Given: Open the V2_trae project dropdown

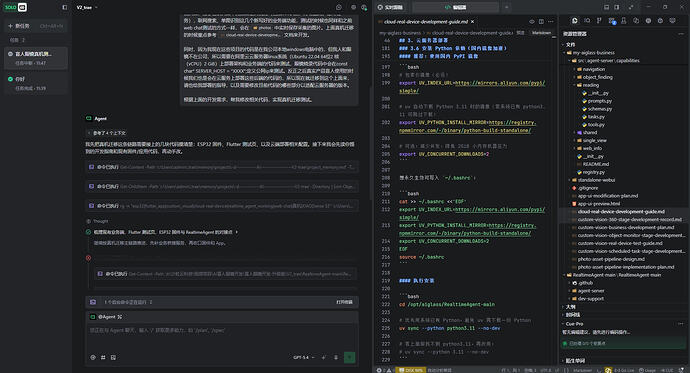Looking at the screenshot, I should [87, 7].
